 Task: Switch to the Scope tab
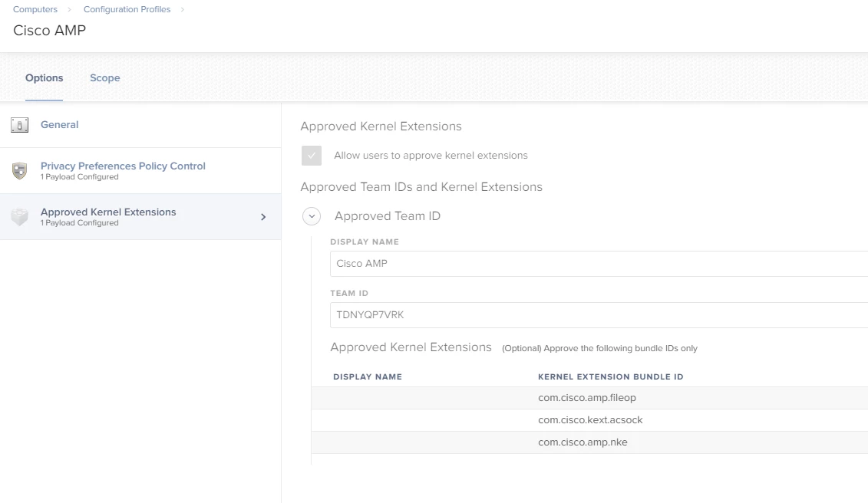105,78
